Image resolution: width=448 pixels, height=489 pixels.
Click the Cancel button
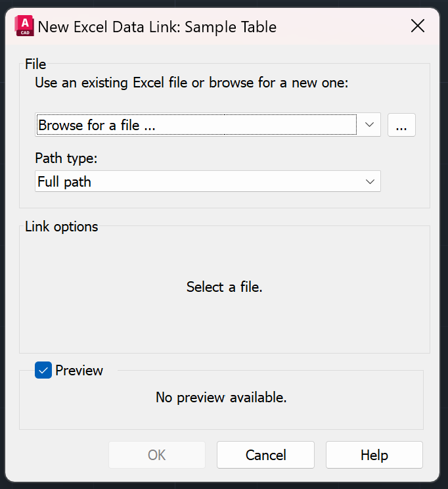(265, 455)
